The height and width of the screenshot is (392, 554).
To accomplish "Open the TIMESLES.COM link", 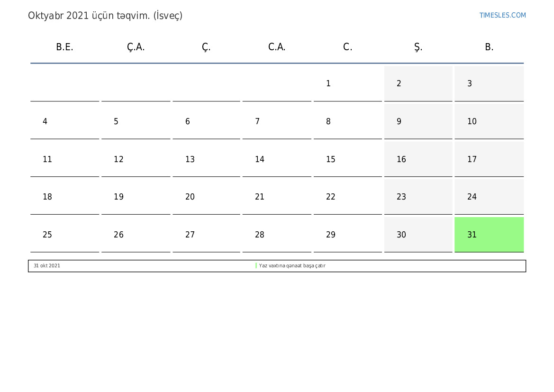I will 502,15.
